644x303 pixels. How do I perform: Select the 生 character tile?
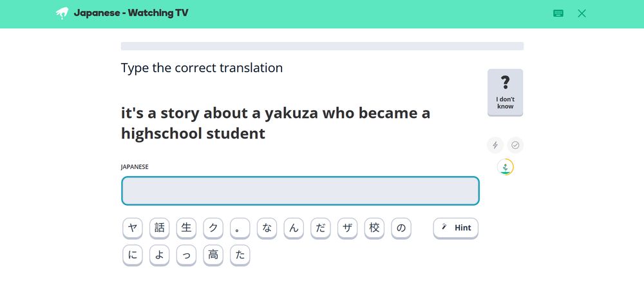(187, 228)
